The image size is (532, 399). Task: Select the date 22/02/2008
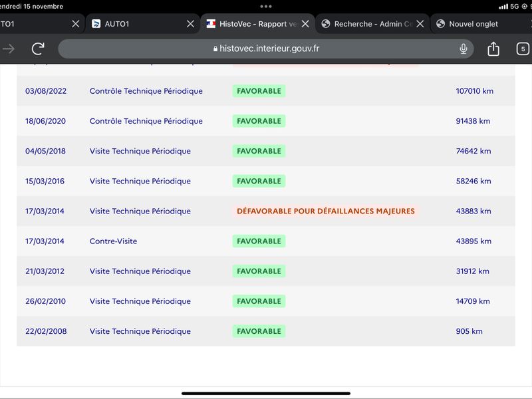tap(46, 331)
